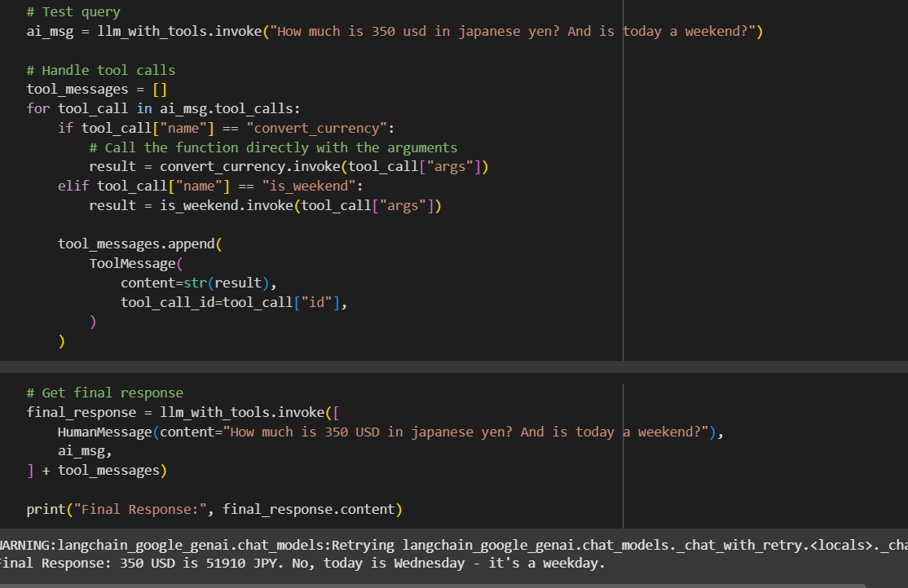Click the 'tool_messages.append(' line
The image size is (908, 588).
tap(140, 244)
